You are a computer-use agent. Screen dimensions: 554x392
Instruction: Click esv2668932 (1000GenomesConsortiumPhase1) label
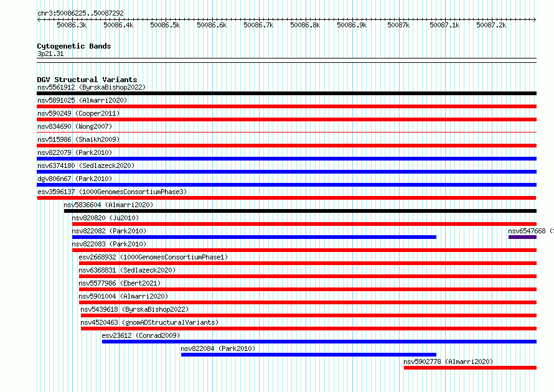point(153,257)
